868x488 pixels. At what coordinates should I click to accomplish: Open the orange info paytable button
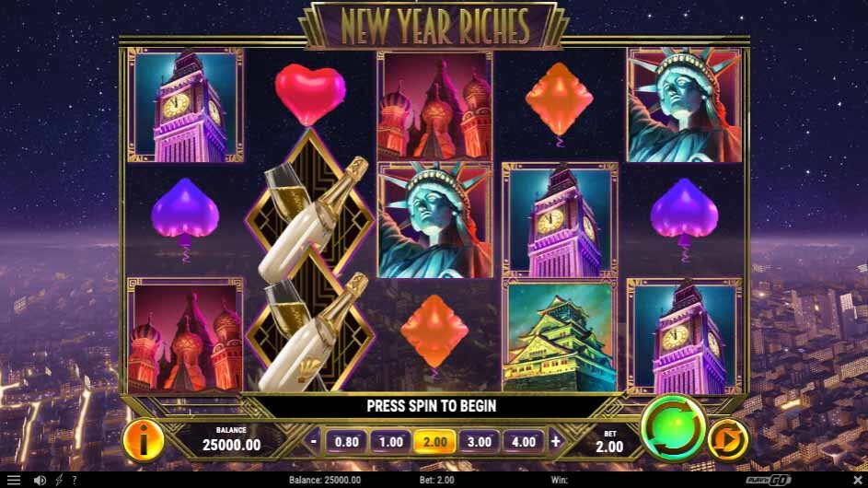pyautogui.click(x=143, y=441)
